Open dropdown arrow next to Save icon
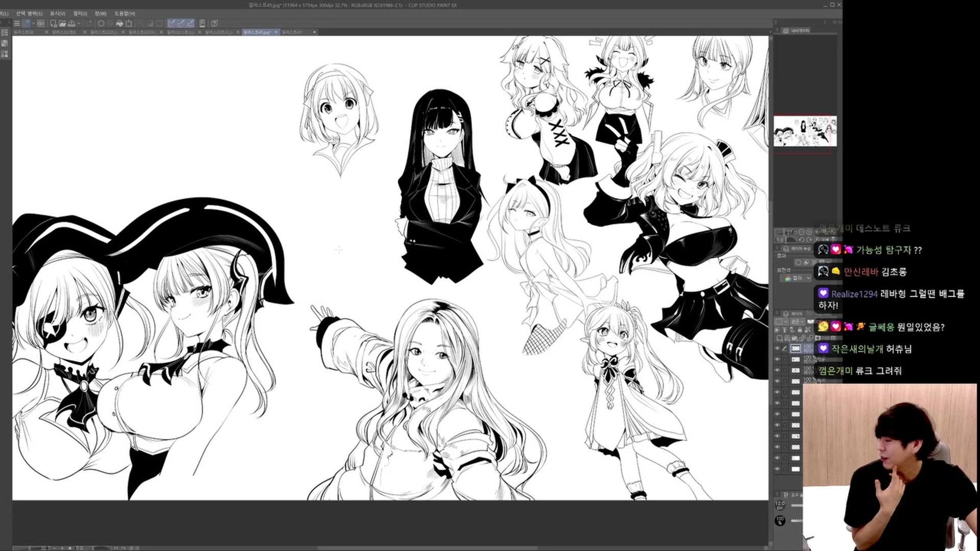Image resolution: width=980 pixels, height=551 pixels. 79,23
